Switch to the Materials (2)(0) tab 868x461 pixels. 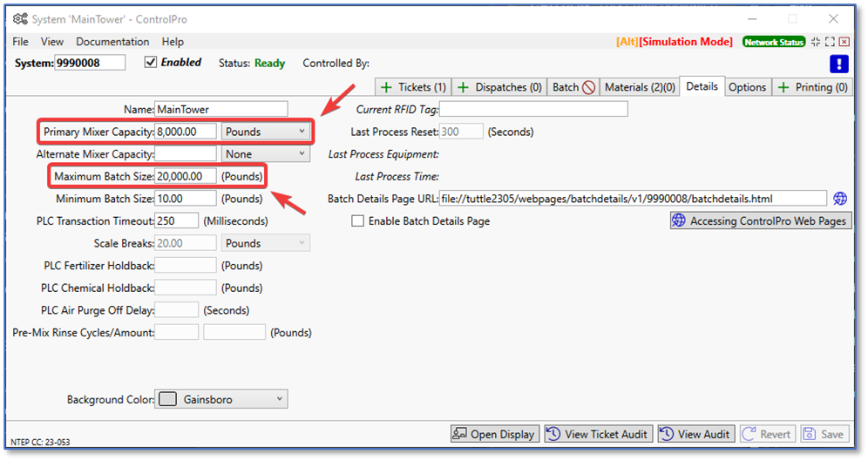640,87
